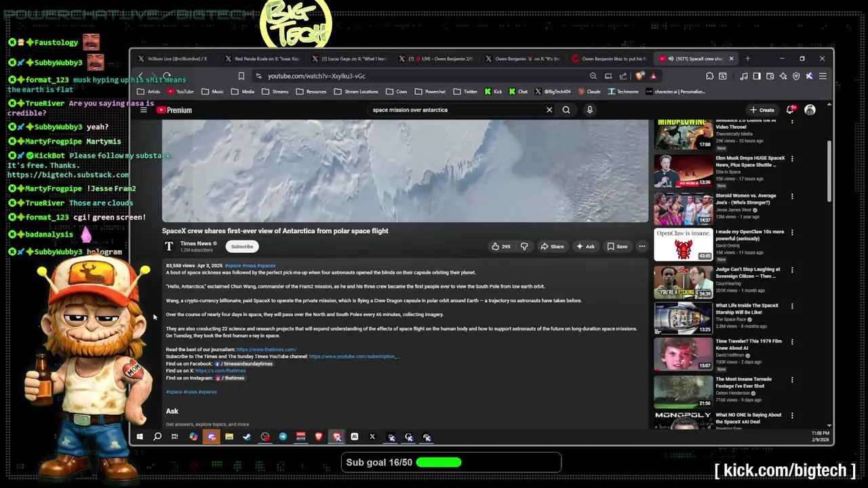Open options for Steroid Women vs. Average Joe's video

point(792,197)
